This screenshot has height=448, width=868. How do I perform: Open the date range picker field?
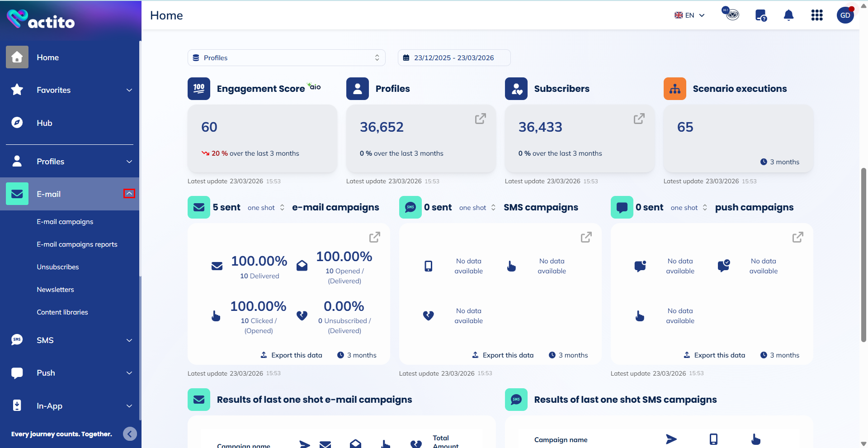tap(454, 58)
